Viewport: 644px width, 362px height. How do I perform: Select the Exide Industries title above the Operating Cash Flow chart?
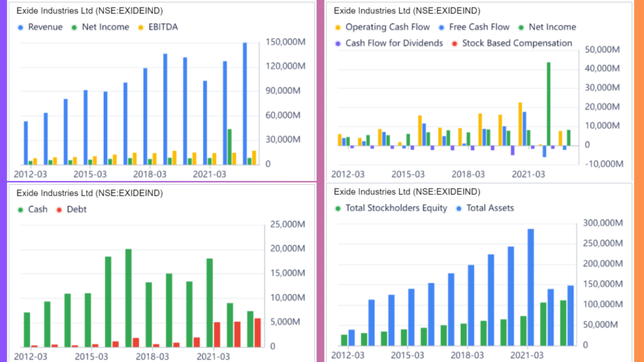[407, 11]
